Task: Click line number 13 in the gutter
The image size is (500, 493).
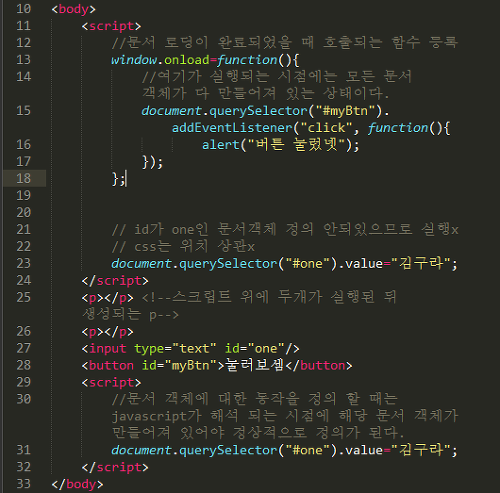Action: tap(23, 60)
